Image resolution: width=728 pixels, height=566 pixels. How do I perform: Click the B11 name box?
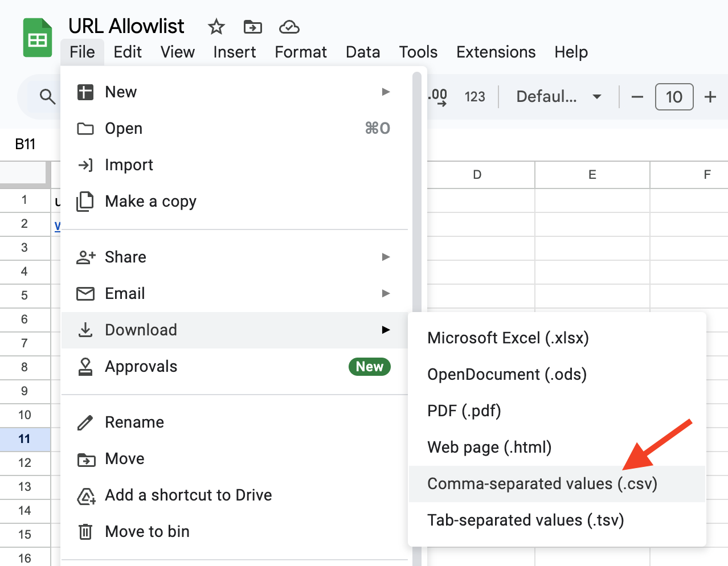(x=26, y=144)
